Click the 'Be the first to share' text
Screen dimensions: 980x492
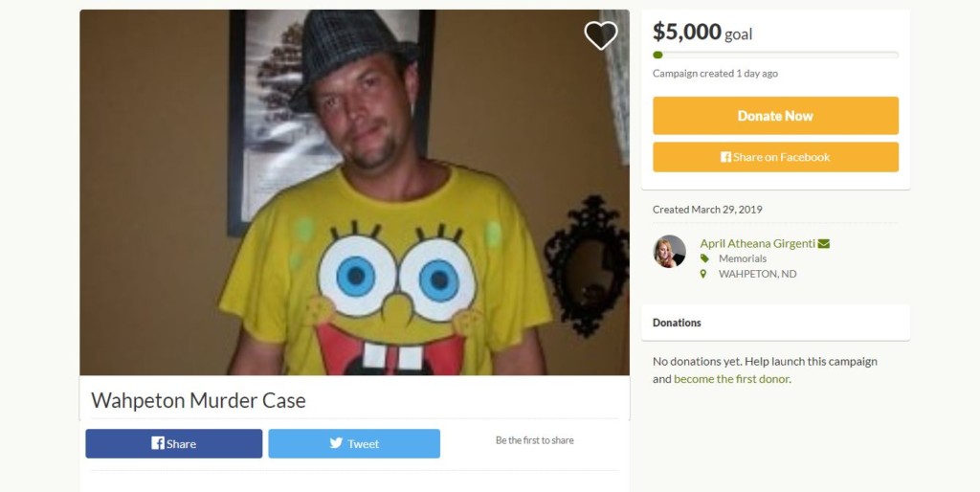534,440
